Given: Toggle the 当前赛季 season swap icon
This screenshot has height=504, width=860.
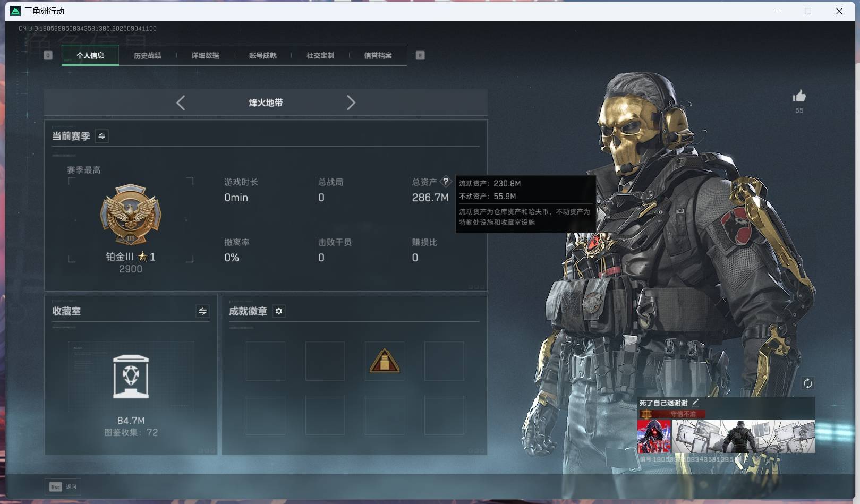Looking at the screenshot, I should click(x=101, y=136).
